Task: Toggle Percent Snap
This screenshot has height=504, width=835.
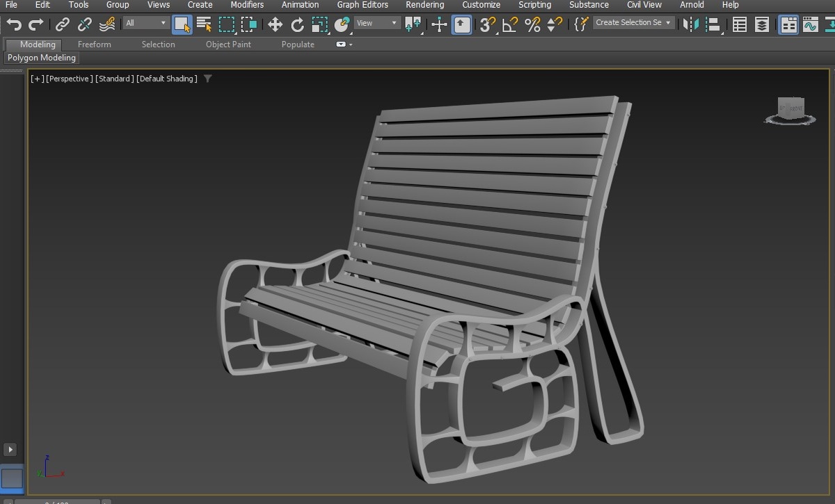Action: (x=532, y=24)
